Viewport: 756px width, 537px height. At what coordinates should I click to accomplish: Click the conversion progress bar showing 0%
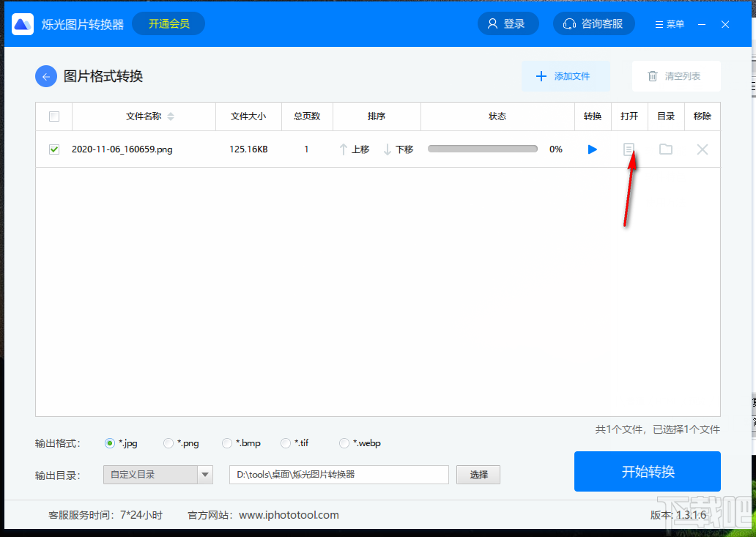click(482, 148)
